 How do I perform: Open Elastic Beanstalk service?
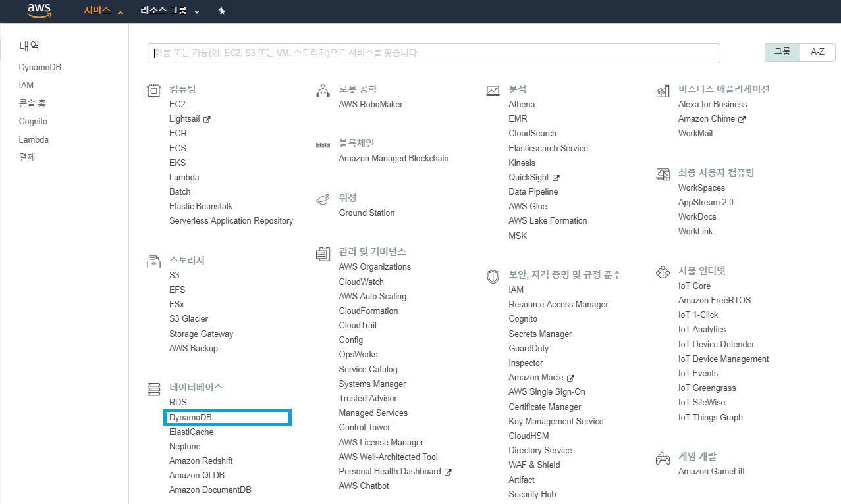[x=201, y=207]
